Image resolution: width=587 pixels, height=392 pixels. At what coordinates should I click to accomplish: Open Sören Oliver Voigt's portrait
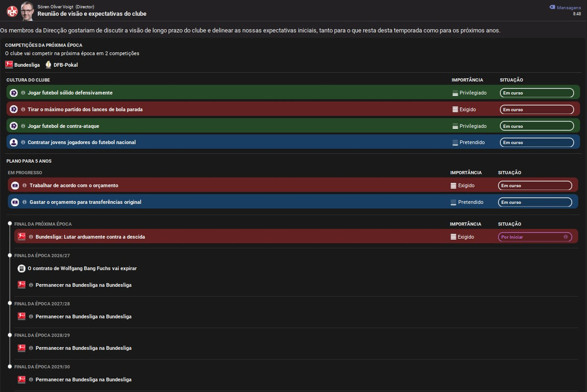pos(27,11)
